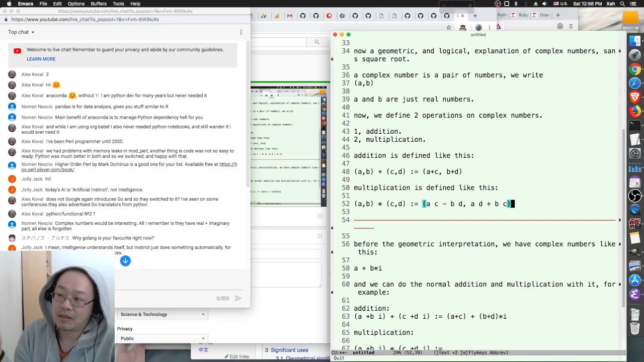
Task: Bookmark page with the star icon
Action: (x=449, y=27)
